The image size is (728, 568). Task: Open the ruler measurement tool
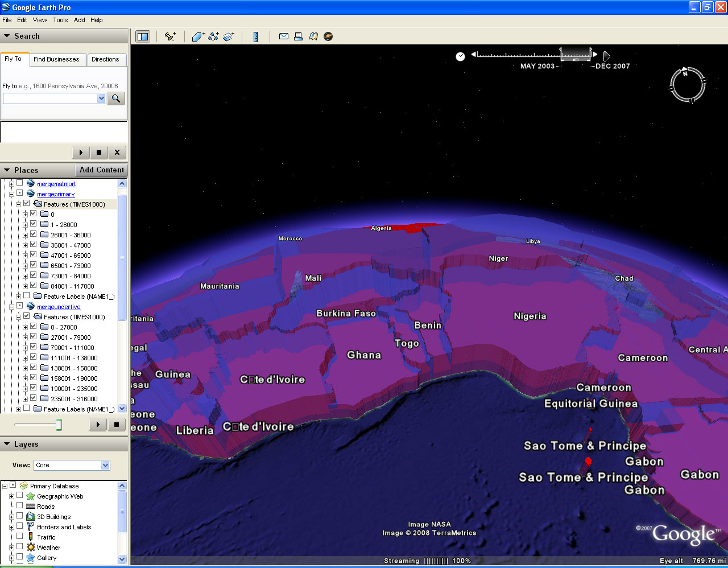pos(255,36)
